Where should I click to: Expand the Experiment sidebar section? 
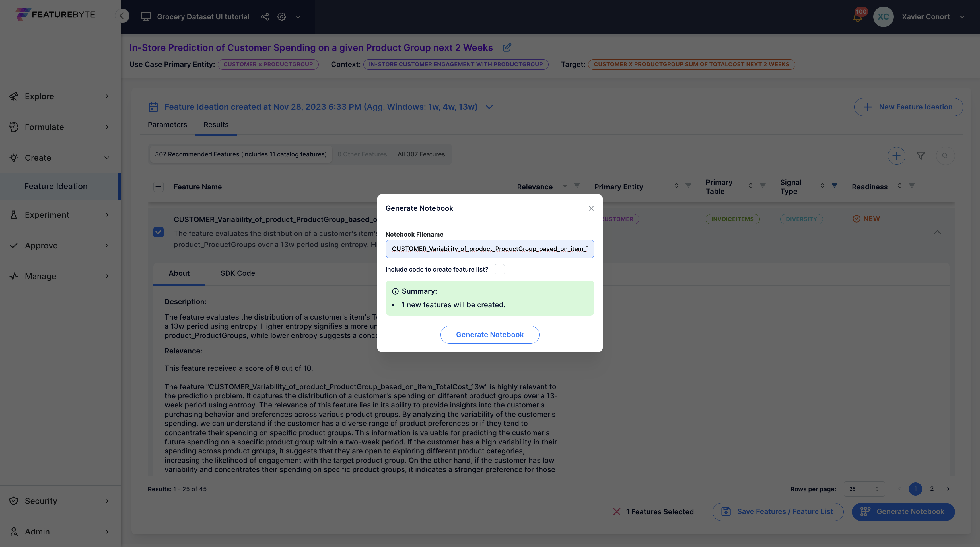pos(60,215)
